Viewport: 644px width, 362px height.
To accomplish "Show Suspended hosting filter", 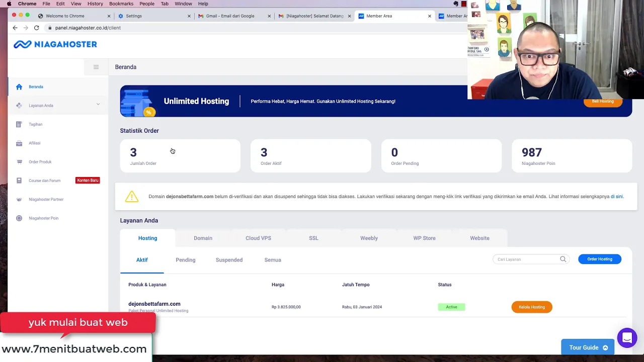I will [229, 260].
